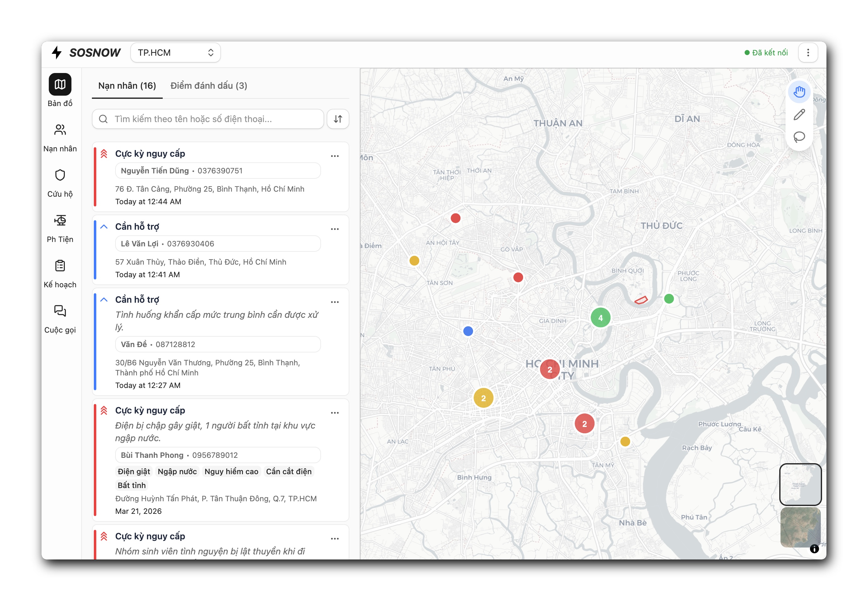Click the Điện giật tag
Screen dimensions: 868x601
pos(134,471)
